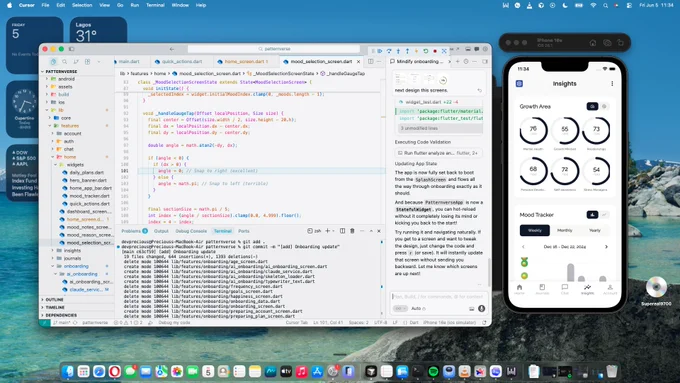Tap the three-dot menu in Insights header
Image resolution: width=680 pixels, height=383 pixels.
tap(612, 83)
